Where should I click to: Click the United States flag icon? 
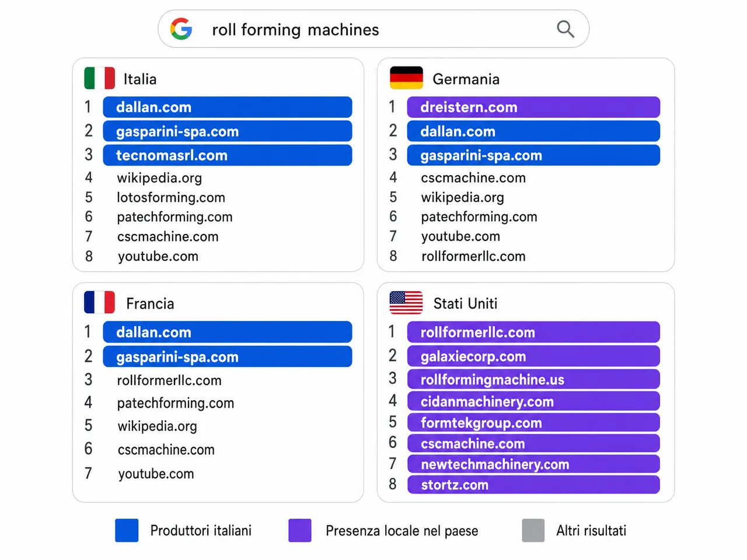[x=406, y=303]
